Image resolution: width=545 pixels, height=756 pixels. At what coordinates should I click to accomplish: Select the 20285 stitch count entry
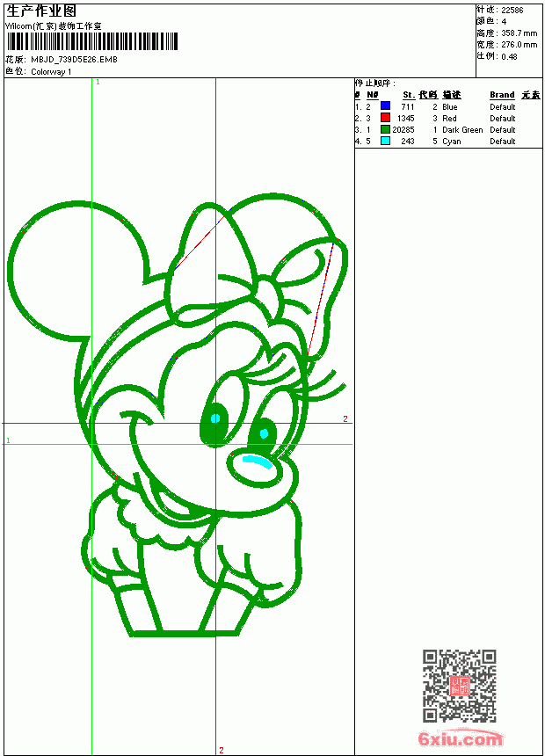pyautogui.click(x=403, y=130)
